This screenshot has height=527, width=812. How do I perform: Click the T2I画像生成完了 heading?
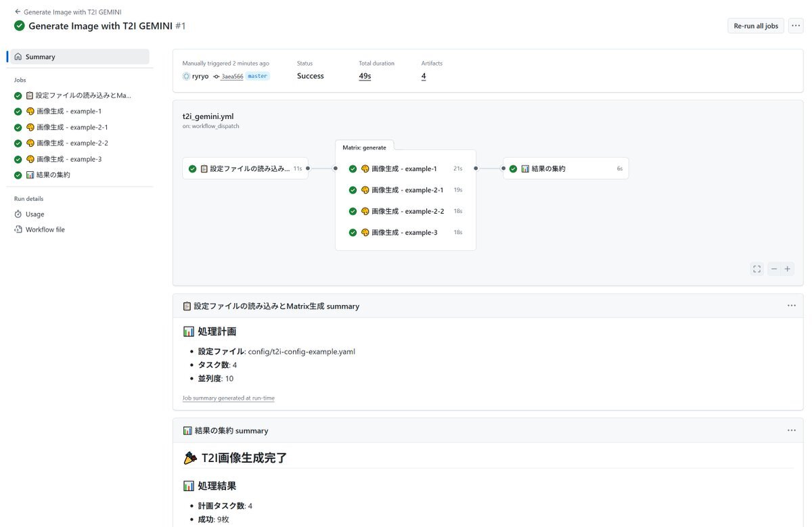point(235,458)
